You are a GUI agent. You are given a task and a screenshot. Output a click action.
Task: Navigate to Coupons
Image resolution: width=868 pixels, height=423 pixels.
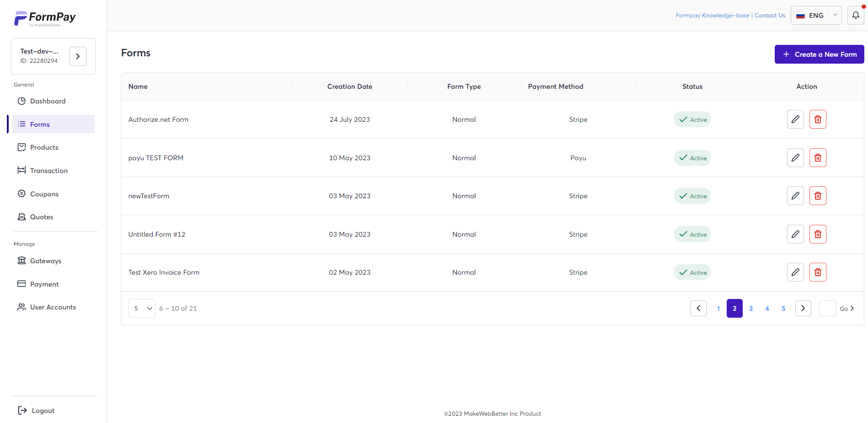(x=53, y=194)
